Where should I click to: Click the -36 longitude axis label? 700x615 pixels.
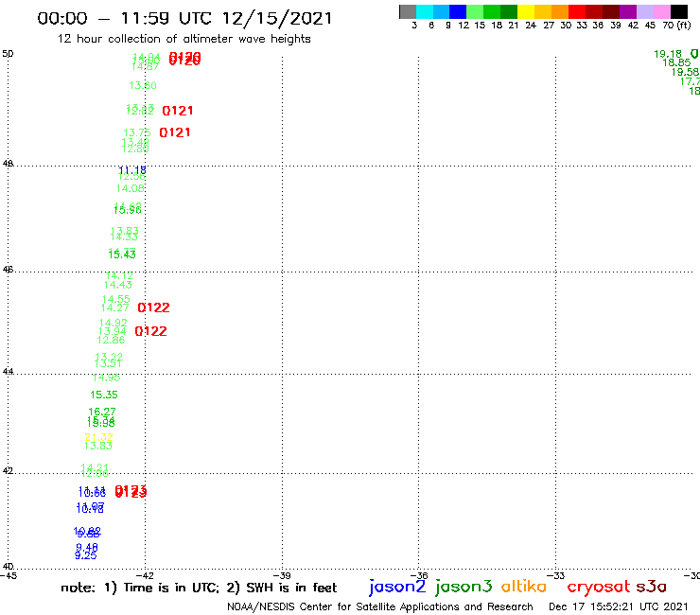419,575
